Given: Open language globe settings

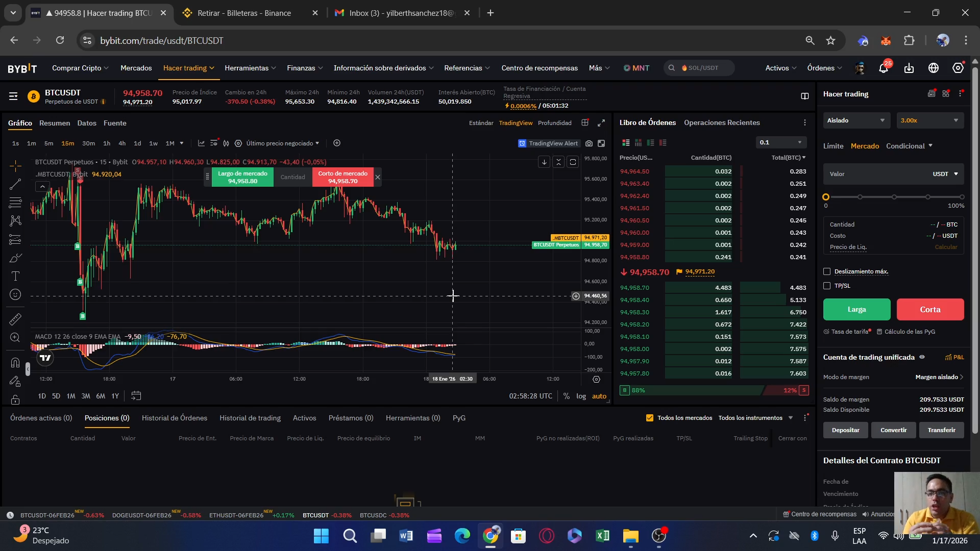Looking at the screenshot, I should point(934,68).
